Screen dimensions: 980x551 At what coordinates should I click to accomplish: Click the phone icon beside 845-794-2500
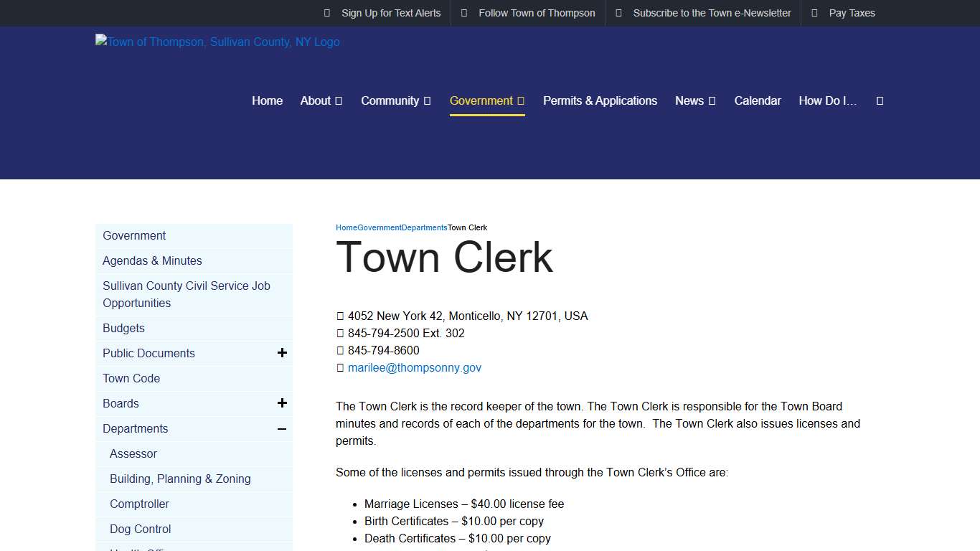coord(339,333)
